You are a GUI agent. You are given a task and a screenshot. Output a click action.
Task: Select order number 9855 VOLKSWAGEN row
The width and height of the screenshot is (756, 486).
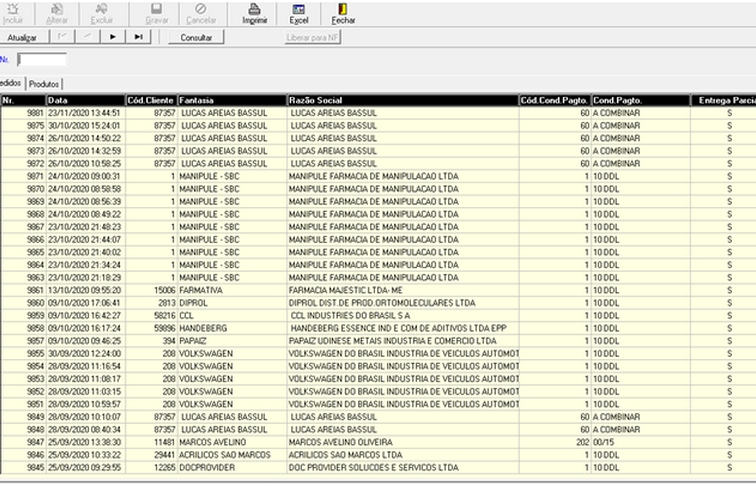[24, 353]
